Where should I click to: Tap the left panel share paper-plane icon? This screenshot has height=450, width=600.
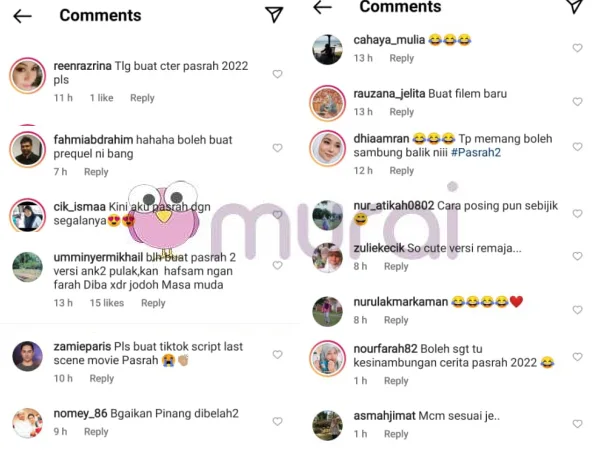[x=274, y=15]
